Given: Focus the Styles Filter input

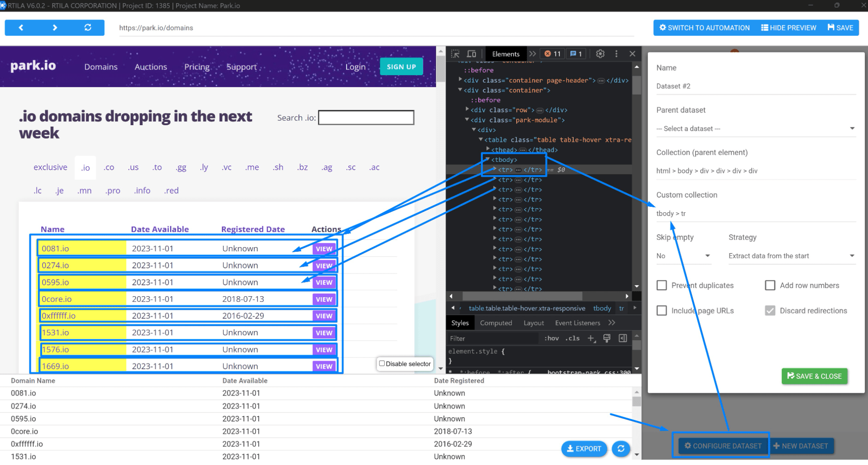Looking at the screenshot, I should (x=493, y=338).
